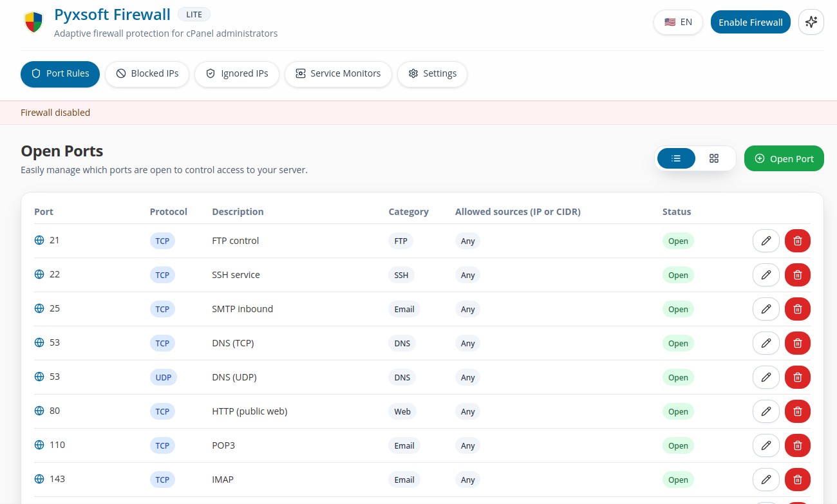The width and height of the screenshot is (837, 504).
Task: Open the Blocked IPs tab
Action: pyautogui.click(x=147, y=73)
